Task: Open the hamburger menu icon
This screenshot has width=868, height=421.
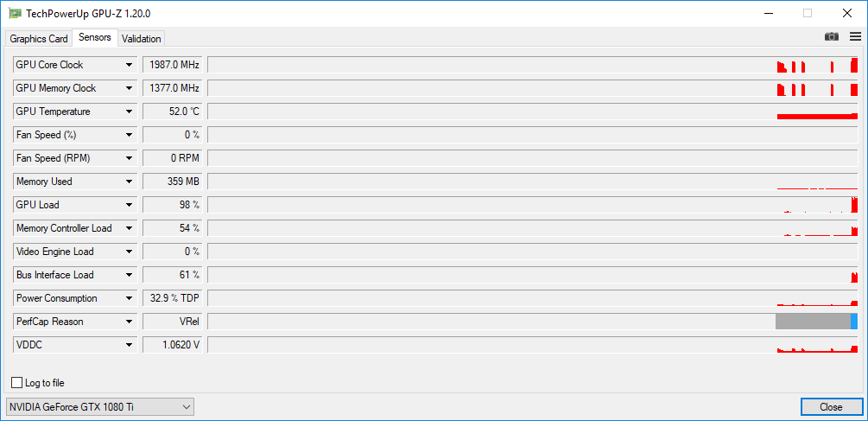Action: click(855, 36)
